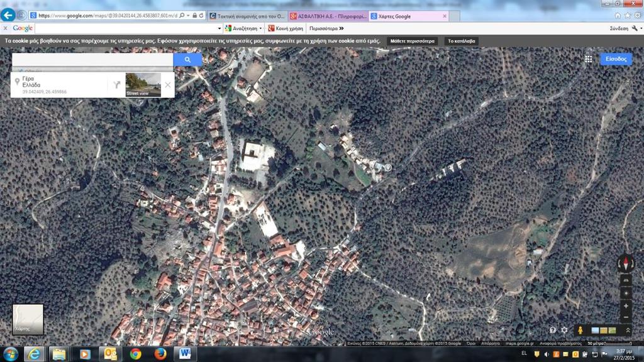
Task: Click the middle imagery thumbnail in carousel
Action: pos(603,330)
